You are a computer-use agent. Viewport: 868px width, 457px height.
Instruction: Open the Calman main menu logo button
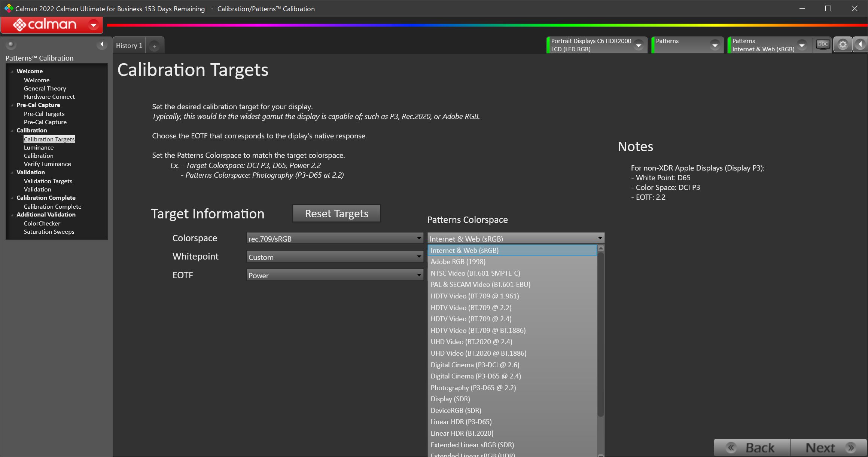click(x=52, y=25)
